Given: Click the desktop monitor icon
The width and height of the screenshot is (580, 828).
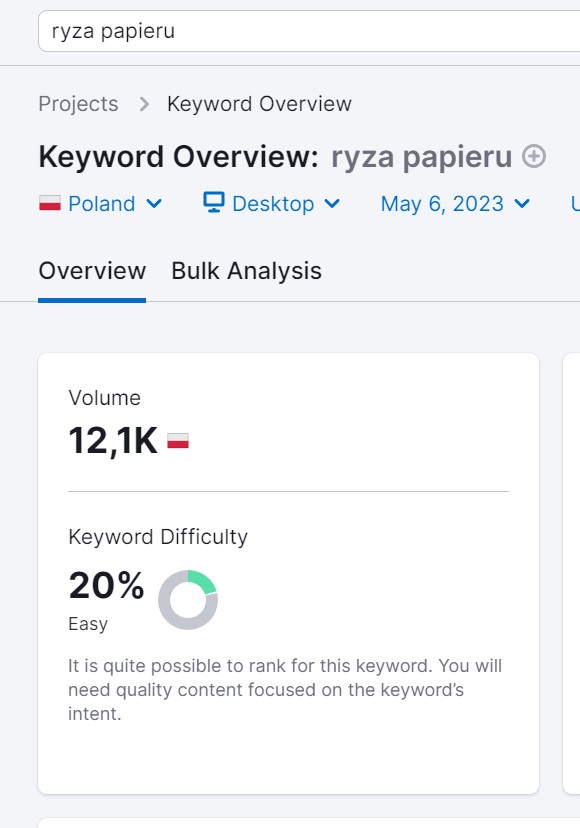Looking at the screenshot, I should 214,202.
